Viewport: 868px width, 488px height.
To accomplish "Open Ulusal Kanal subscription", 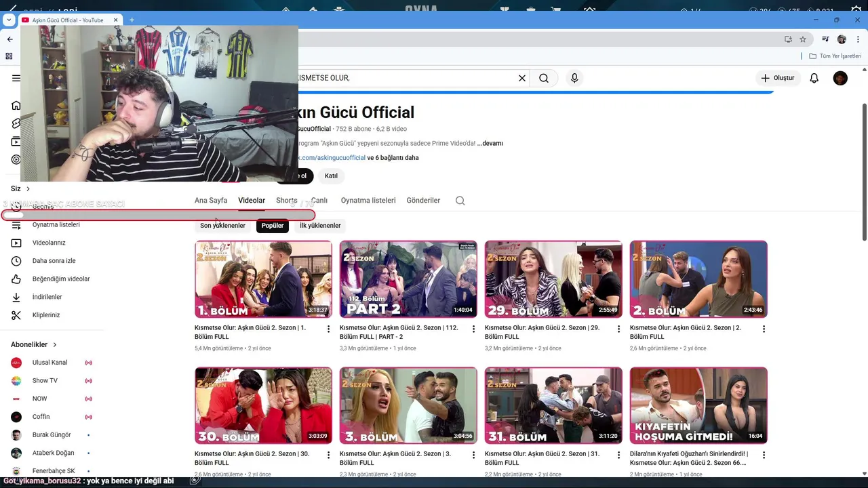I will 51,363.
